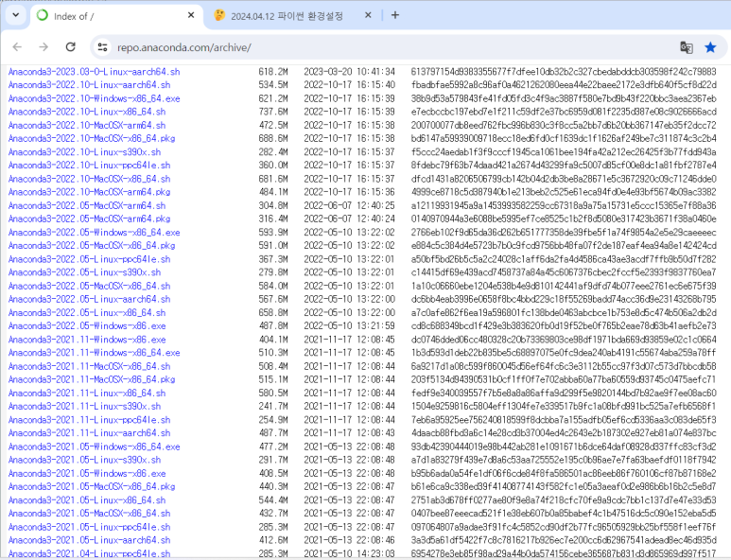Screen dimensions: 731x560
Task: Click Anaconda3-2022.05-Linux-ppc64le.sh
Action: (89, 259)
